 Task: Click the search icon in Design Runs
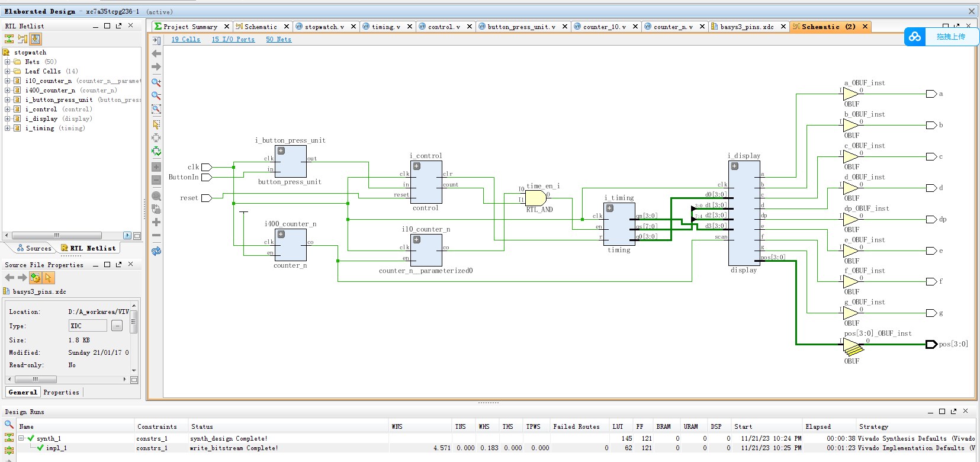(9, 424)
